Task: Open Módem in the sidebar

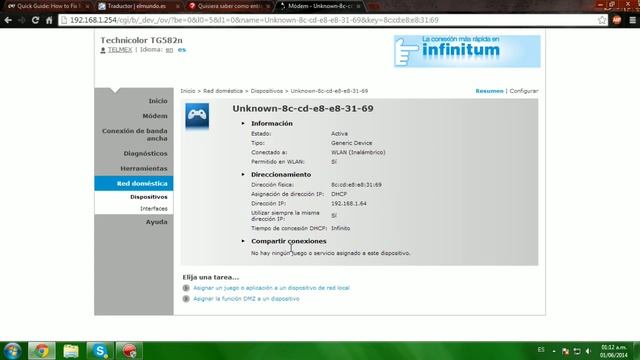Action: click(x=155, y=116)
